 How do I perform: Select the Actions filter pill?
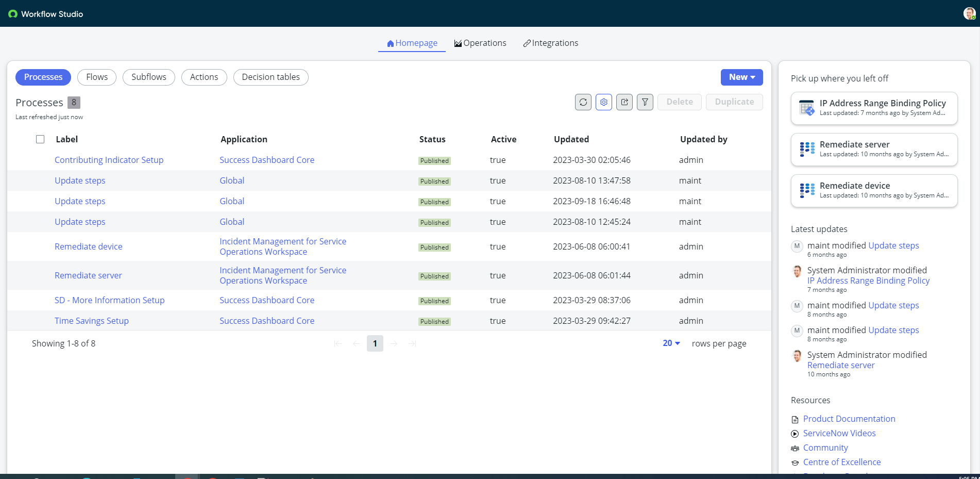[204, 77]
